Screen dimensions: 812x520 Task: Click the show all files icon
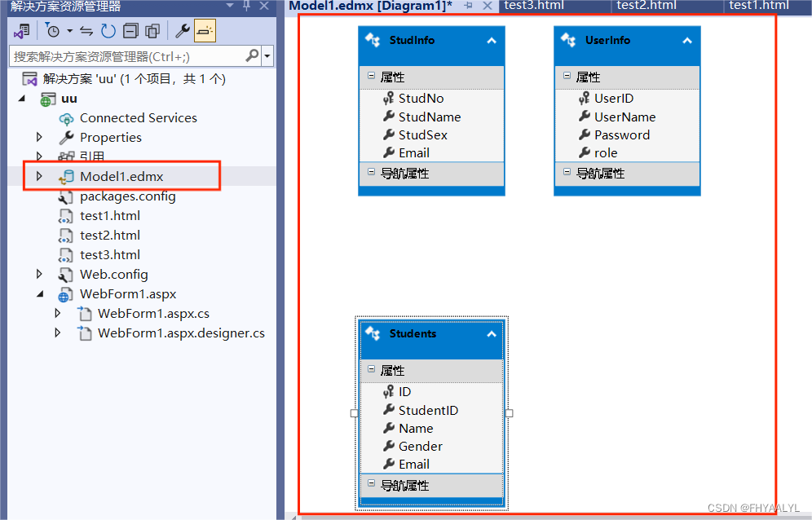[152, 31]
